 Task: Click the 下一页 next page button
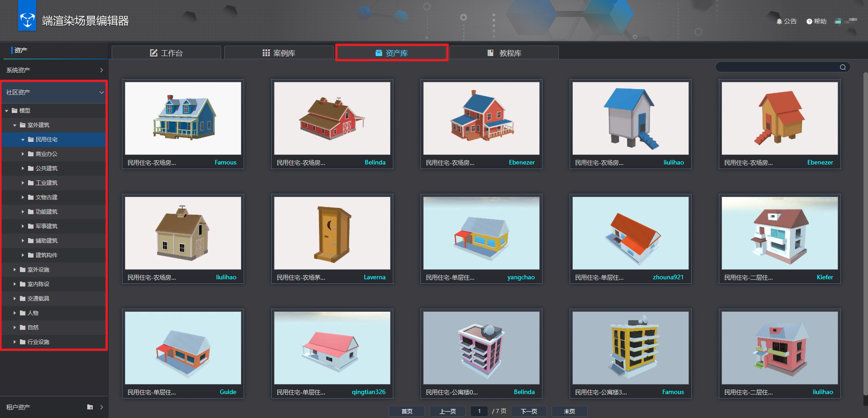pos(529,411)
